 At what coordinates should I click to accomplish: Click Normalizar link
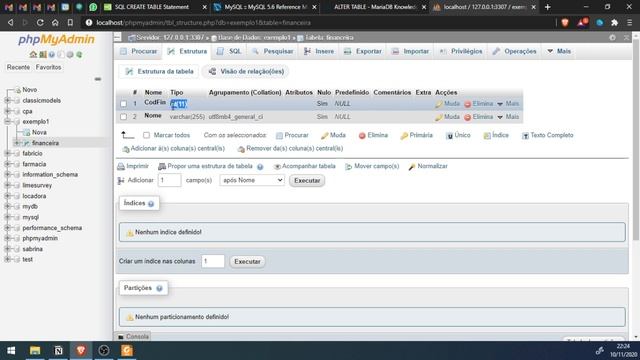point(428,166)
